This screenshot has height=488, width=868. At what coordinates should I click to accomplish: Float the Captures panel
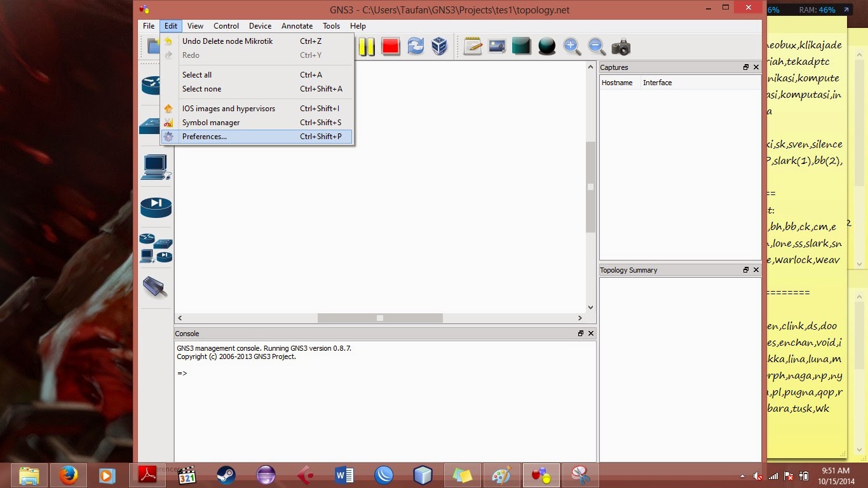point(746,67)
